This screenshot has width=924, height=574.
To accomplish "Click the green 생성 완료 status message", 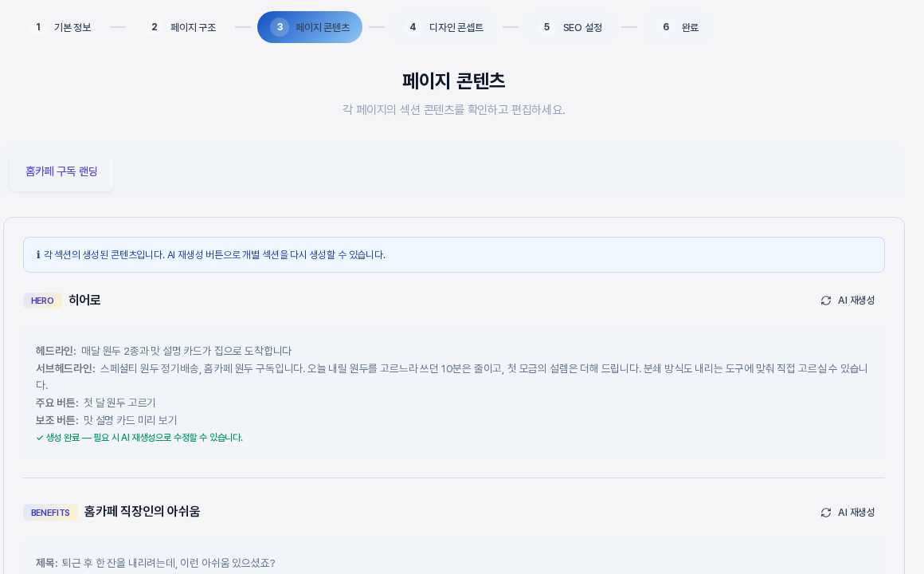I will pos(139,438).
